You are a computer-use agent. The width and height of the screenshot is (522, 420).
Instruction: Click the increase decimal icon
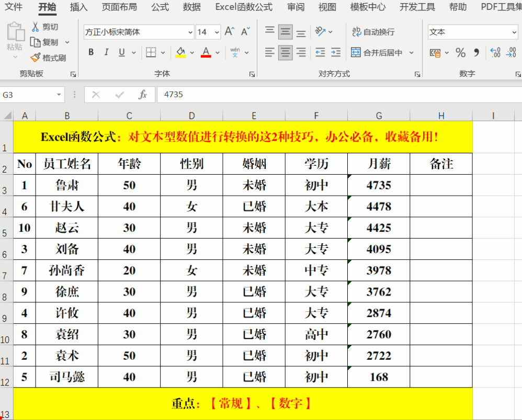point(495,52)
